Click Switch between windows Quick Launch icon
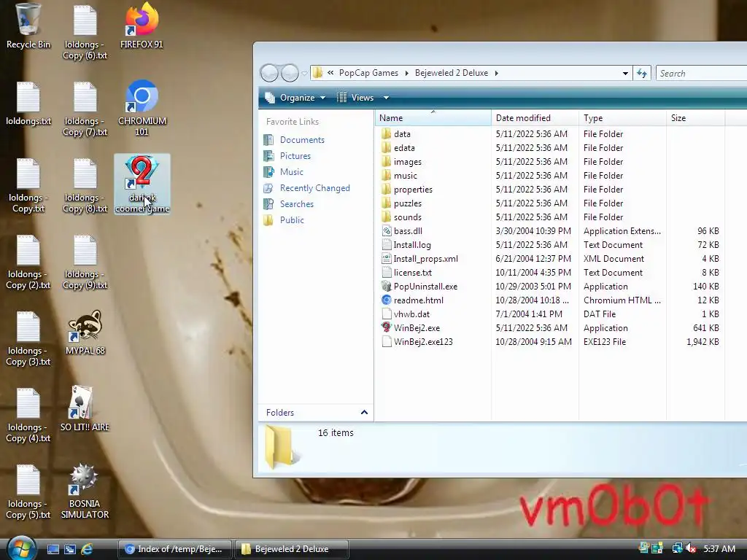Viewport: 747px width, 560px height. point(69,549)
